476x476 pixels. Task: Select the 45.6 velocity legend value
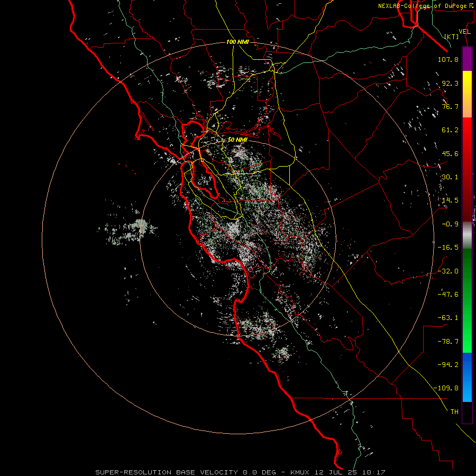450,153
